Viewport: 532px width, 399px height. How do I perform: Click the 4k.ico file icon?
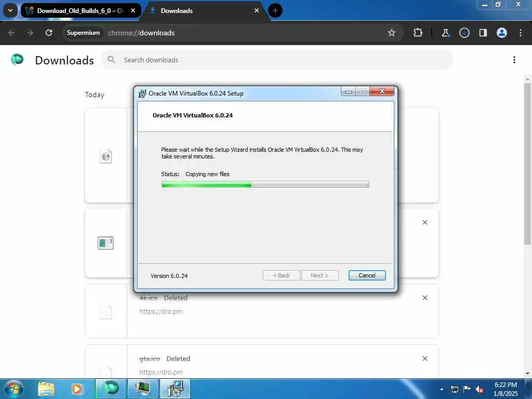click(x=105, y=312)
